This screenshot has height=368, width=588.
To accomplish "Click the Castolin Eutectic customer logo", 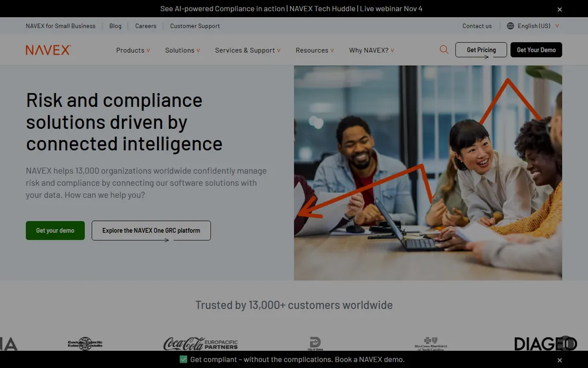I will click(85, 343).
